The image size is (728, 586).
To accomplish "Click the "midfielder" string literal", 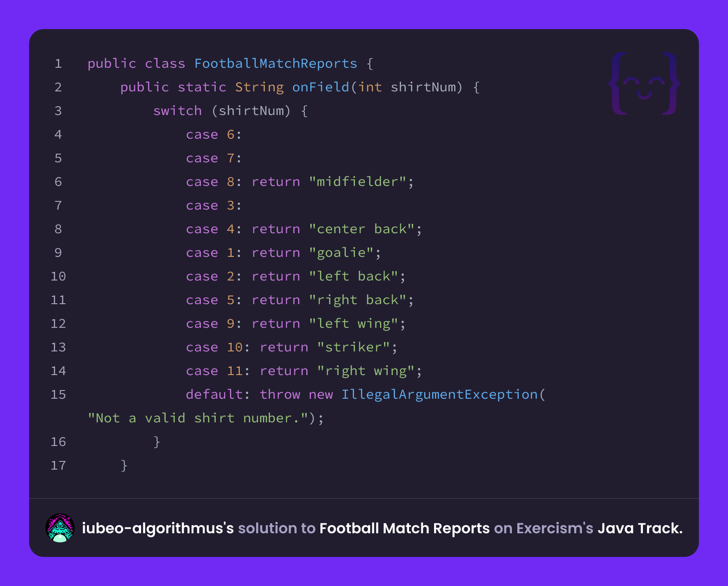I will coord(357,182).
